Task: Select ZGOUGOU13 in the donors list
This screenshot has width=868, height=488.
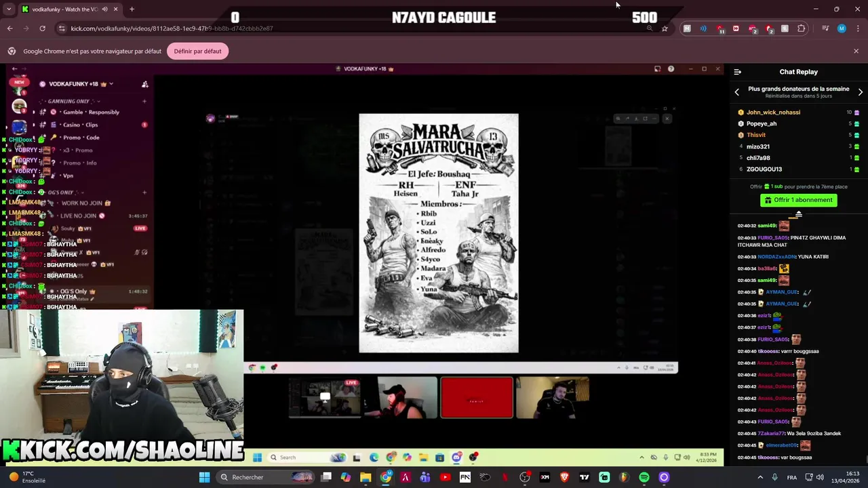Action: click(x=764, y=169)
